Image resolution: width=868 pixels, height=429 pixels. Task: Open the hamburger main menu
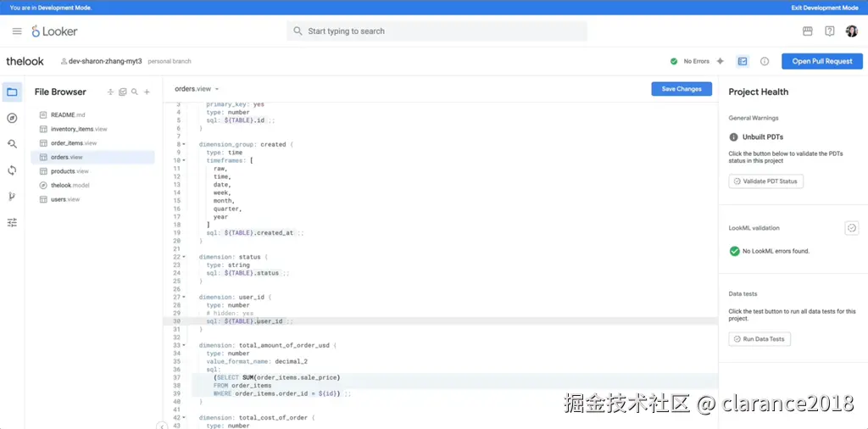(x=17, y=31)
